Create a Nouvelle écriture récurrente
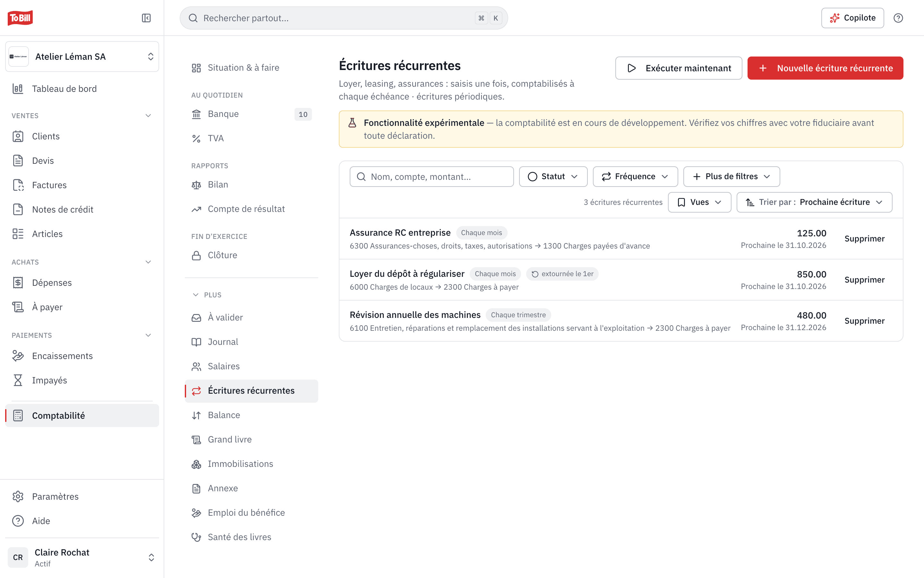This screenshot has width=924, height=578. tap(825, 68)
